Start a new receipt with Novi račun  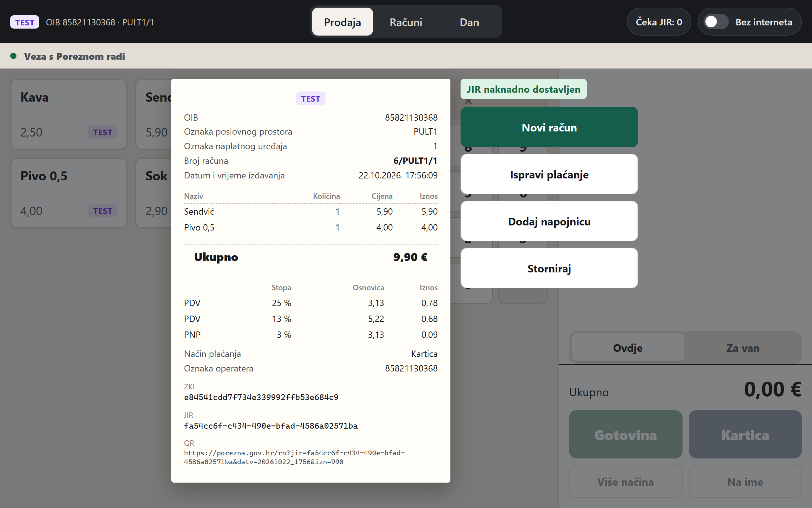549,127
